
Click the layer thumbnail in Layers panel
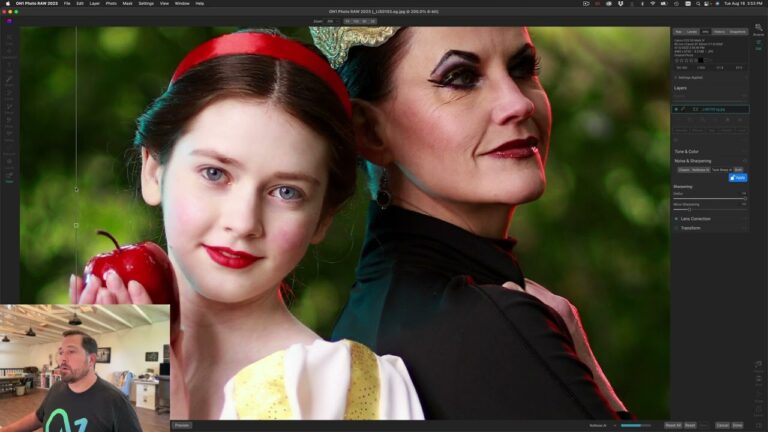coord(695,109)
